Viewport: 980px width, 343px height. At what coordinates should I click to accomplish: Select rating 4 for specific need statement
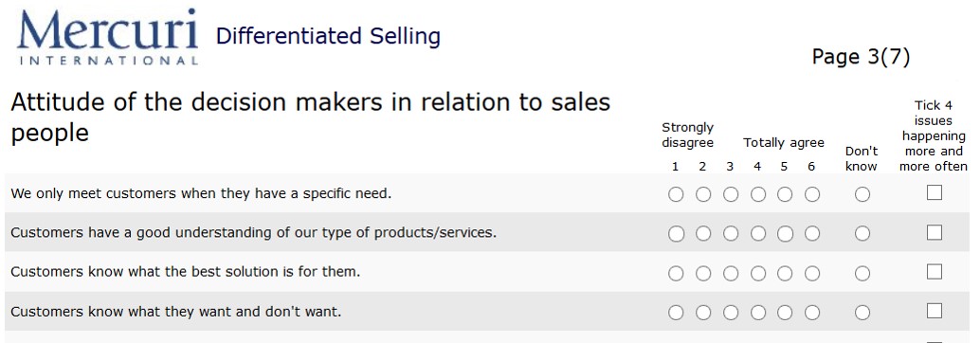pyautogui.click(x=758, y=194)
